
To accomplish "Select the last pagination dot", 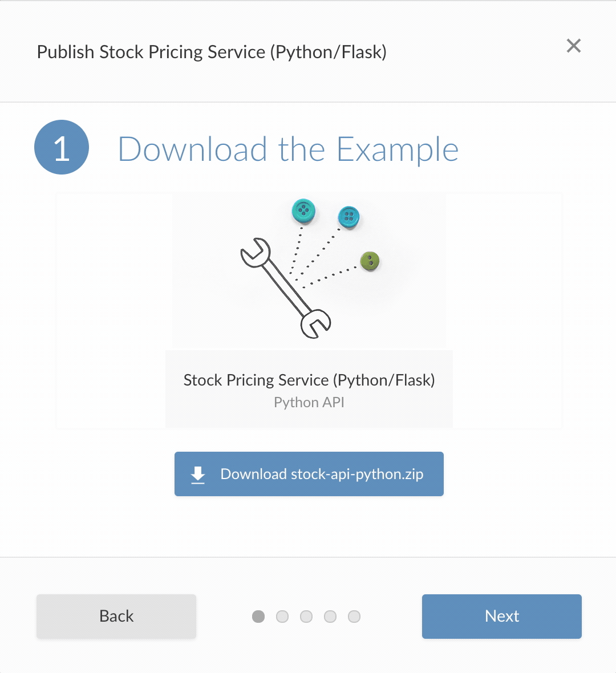I will (354, 617).
